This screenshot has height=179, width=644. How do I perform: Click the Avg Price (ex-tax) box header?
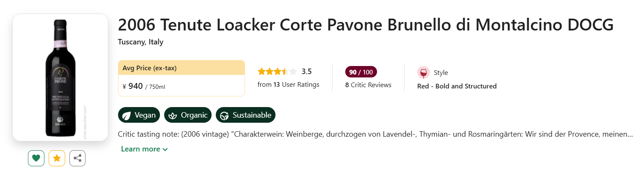181,68
